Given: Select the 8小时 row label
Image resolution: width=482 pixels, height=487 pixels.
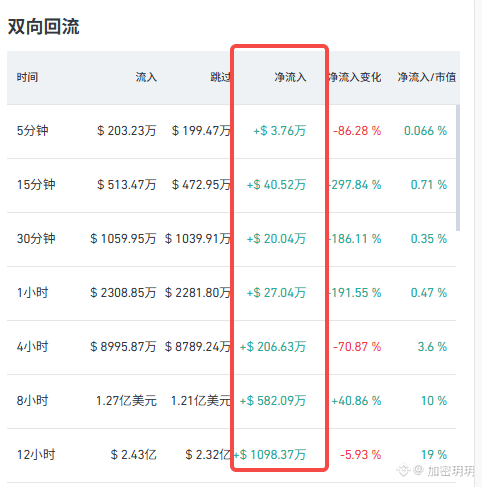Looking at the screenshot, I should pyautogui.click(x=32, y=400).
